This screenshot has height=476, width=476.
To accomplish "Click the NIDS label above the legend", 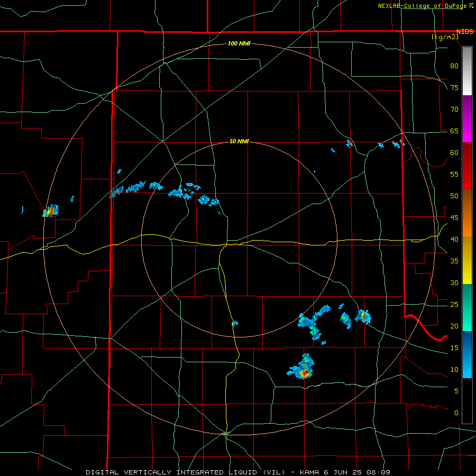I will (464, 32).
